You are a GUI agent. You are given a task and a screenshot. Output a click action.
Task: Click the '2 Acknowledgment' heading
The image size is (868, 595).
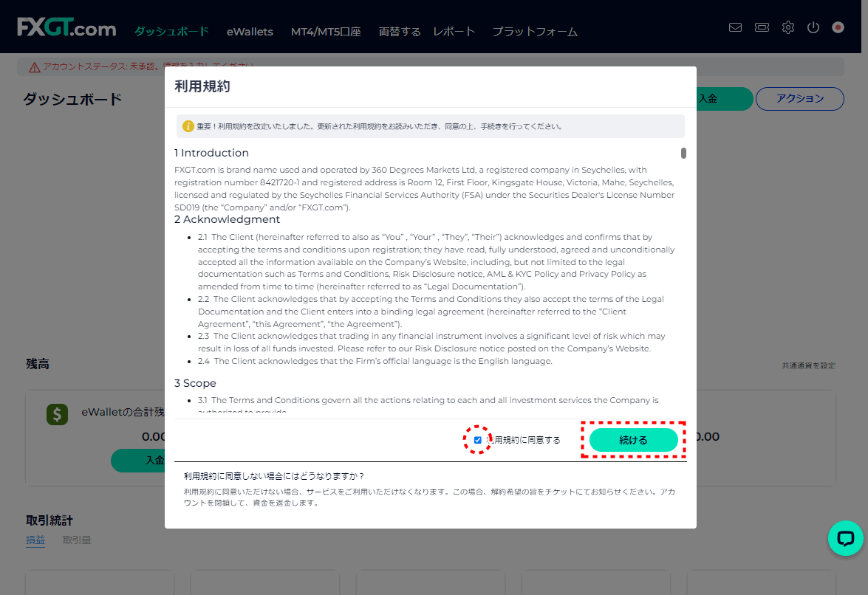click(x=227, y=219)
